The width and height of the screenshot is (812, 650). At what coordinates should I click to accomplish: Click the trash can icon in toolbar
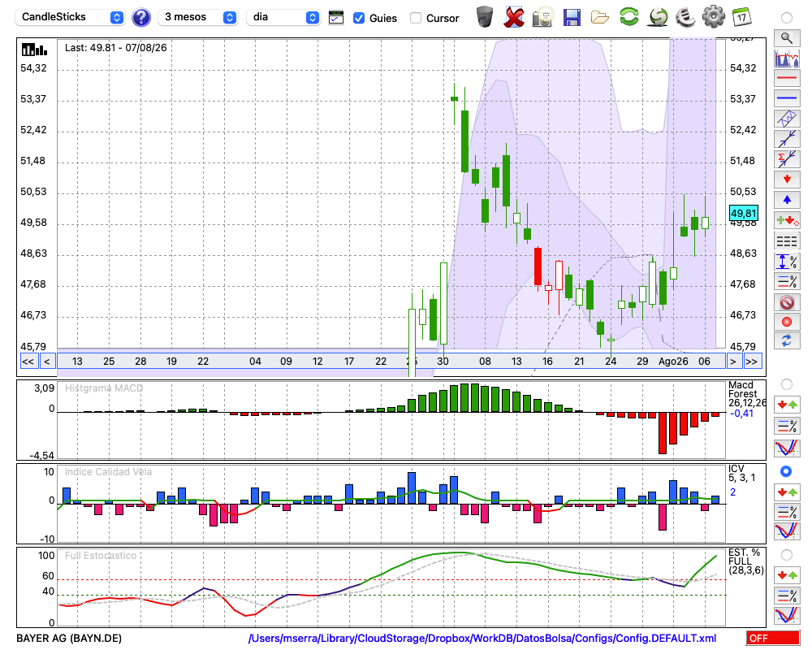485,16
